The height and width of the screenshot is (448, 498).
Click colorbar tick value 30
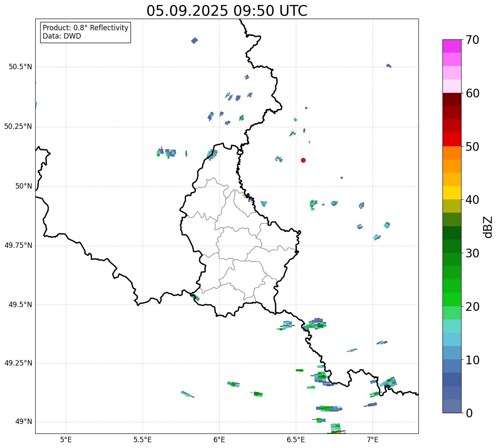pos(472,253)
